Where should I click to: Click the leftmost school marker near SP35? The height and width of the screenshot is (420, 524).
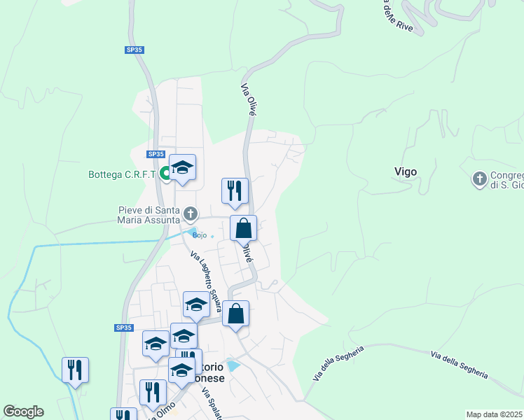[x=156, y=344]
